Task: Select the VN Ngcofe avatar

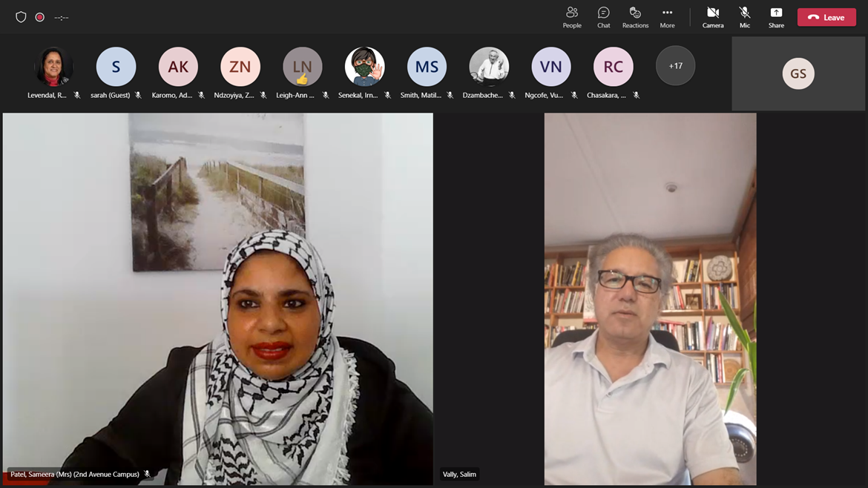Action: tap(550, 67)
